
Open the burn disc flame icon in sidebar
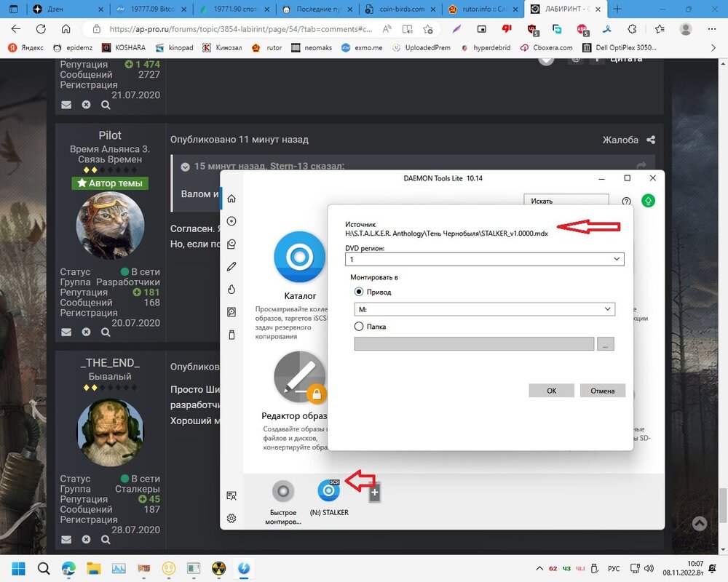tap(232, 289)
